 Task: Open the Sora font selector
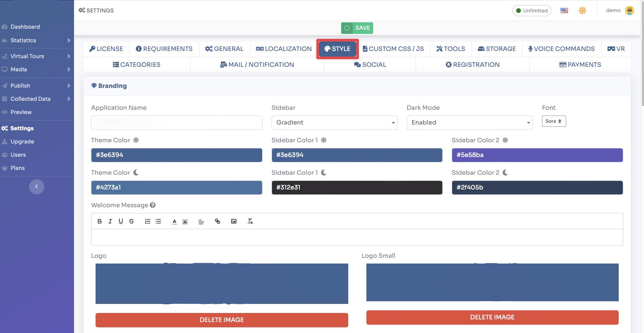554,121
